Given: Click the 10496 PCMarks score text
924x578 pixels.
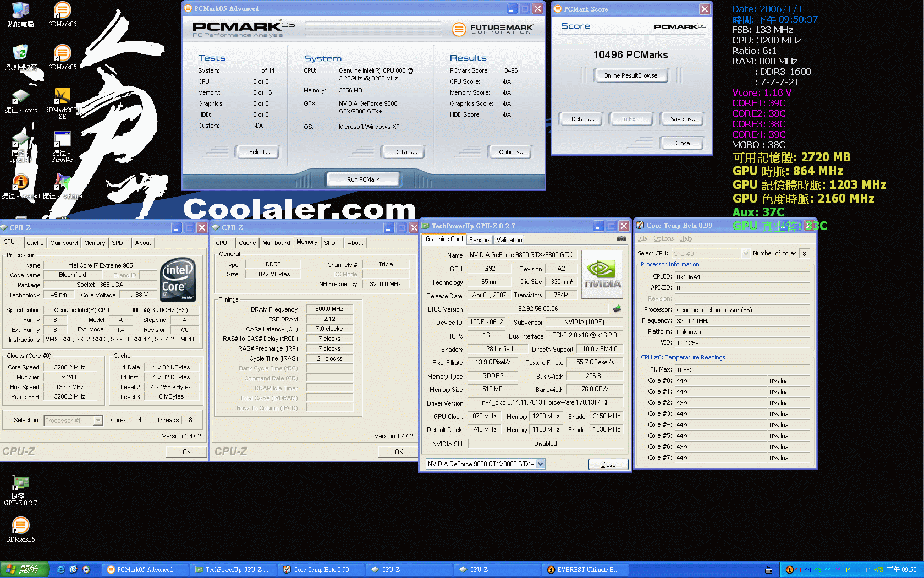Looking at the screenshot, I should (630, 55).
